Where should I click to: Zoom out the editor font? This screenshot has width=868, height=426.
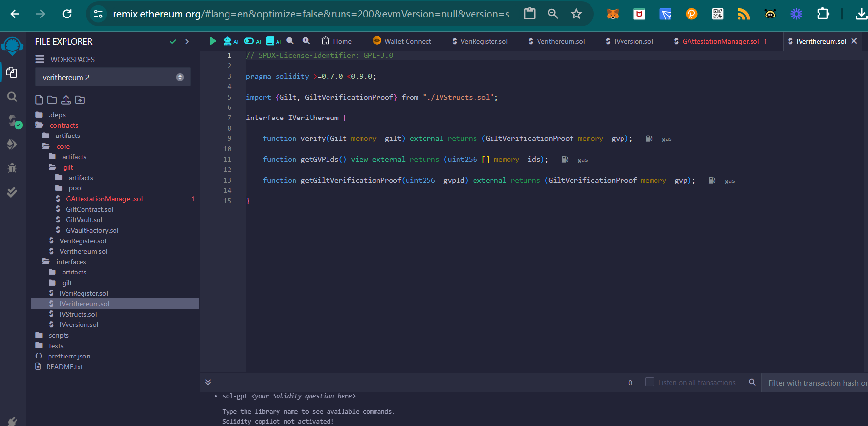(x=290, y=41)
